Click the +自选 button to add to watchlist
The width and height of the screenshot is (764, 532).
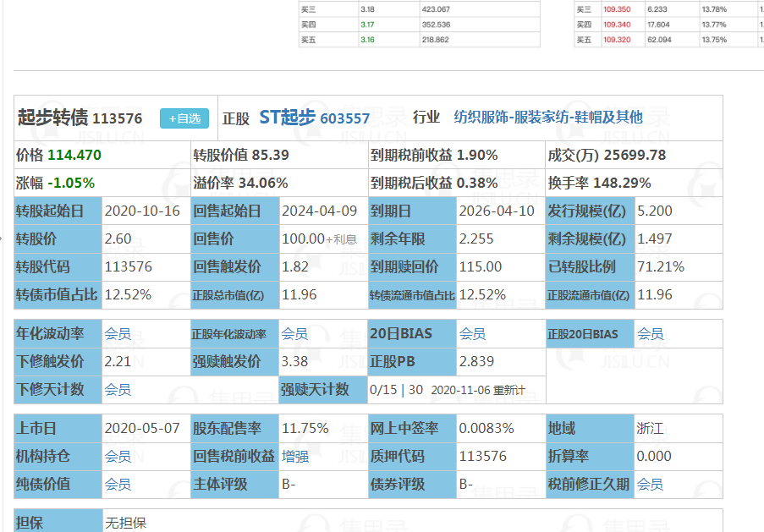pyautogui.click(x=184, y=118)
